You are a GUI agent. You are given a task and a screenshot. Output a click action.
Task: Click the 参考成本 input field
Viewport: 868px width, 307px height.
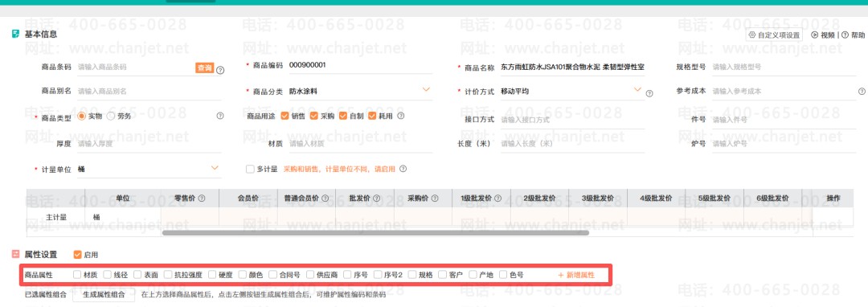(784, 92)
